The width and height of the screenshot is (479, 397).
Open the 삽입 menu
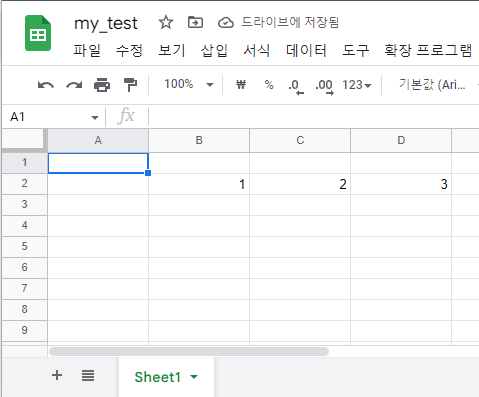[214, 50]
